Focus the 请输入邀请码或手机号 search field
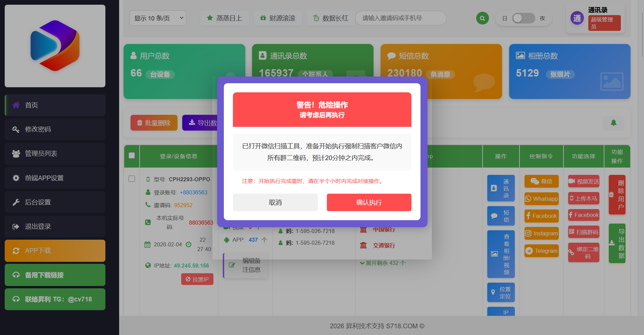The height and width of the screenshot is (335, 644). pyautogui.click(x=400, y=18)
